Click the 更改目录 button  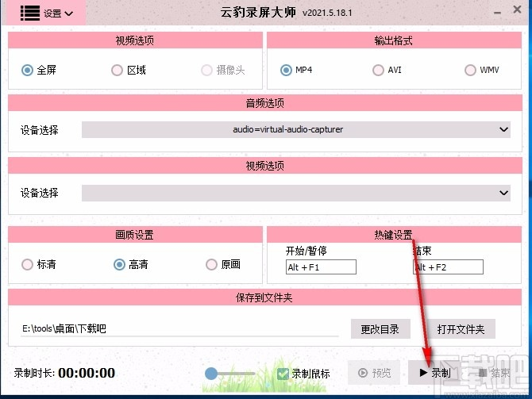(x=380, y=329)
